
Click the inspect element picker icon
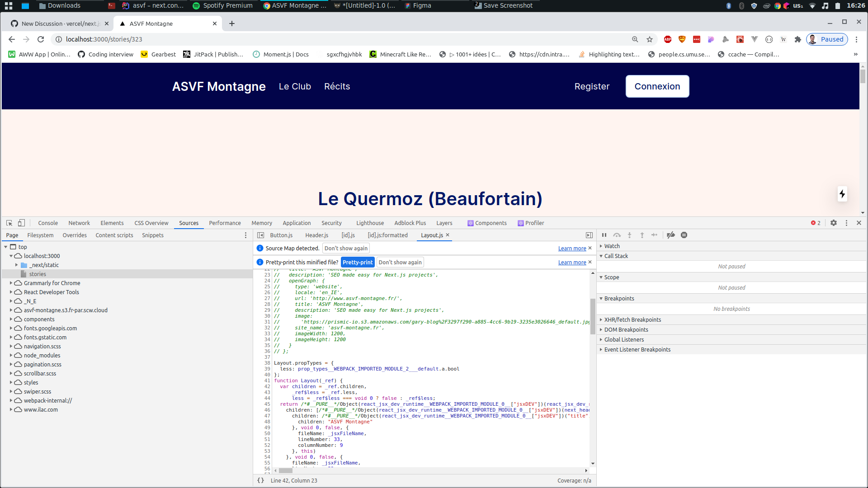click(x=9, y=223)
